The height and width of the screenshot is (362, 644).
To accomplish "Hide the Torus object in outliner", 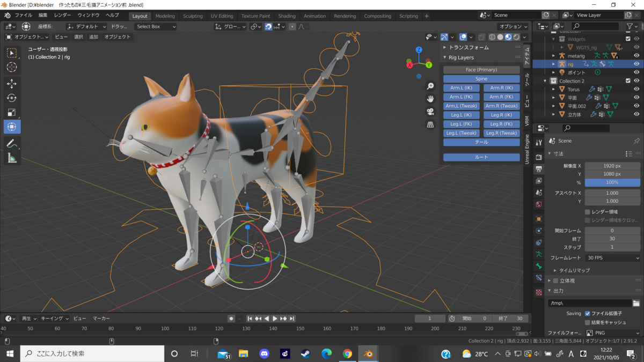I will pyautogui.click(x=636, y=89).
